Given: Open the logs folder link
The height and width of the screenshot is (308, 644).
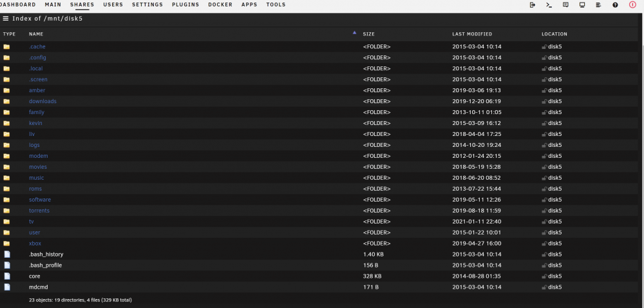Looking at the screenshot, I should pos(35,145).
